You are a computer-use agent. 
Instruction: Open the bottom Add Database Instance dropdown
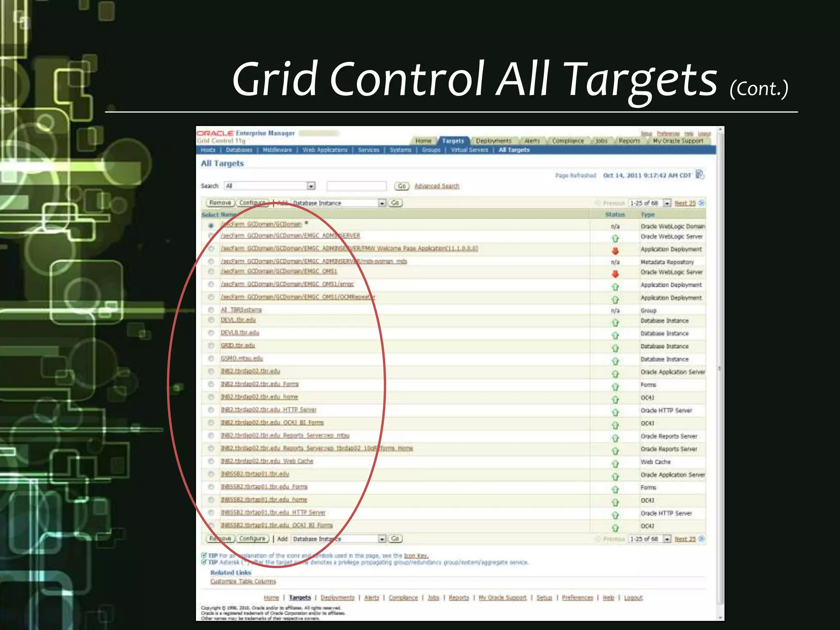[339, 539]
